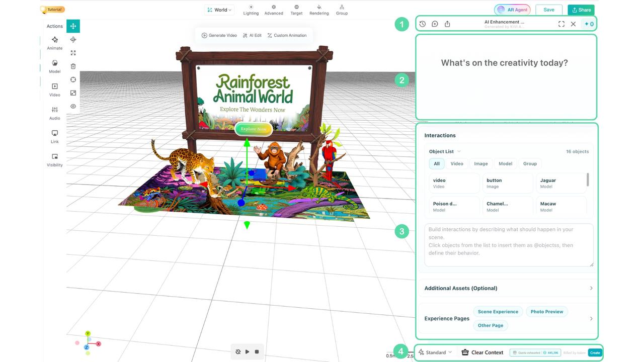Toggle the loop-off playback icon

238,351
